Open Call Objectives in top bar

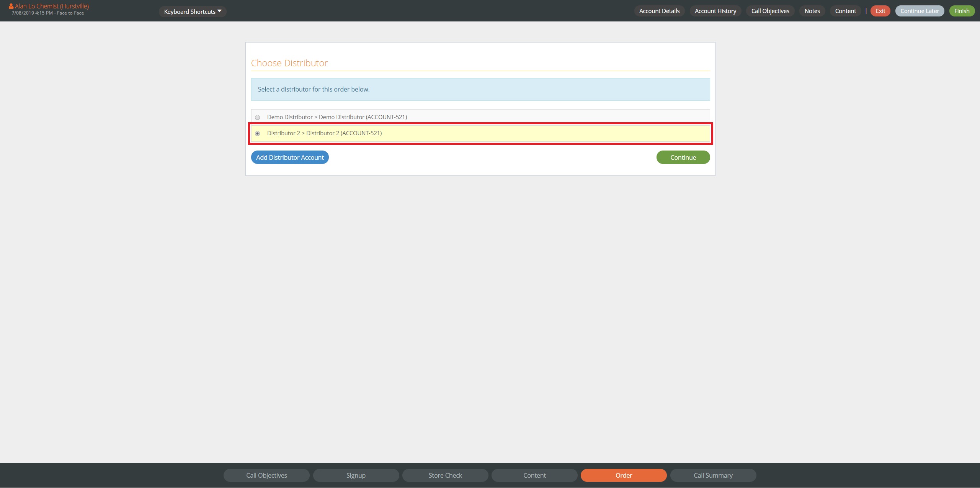click(x=770, y=11)
